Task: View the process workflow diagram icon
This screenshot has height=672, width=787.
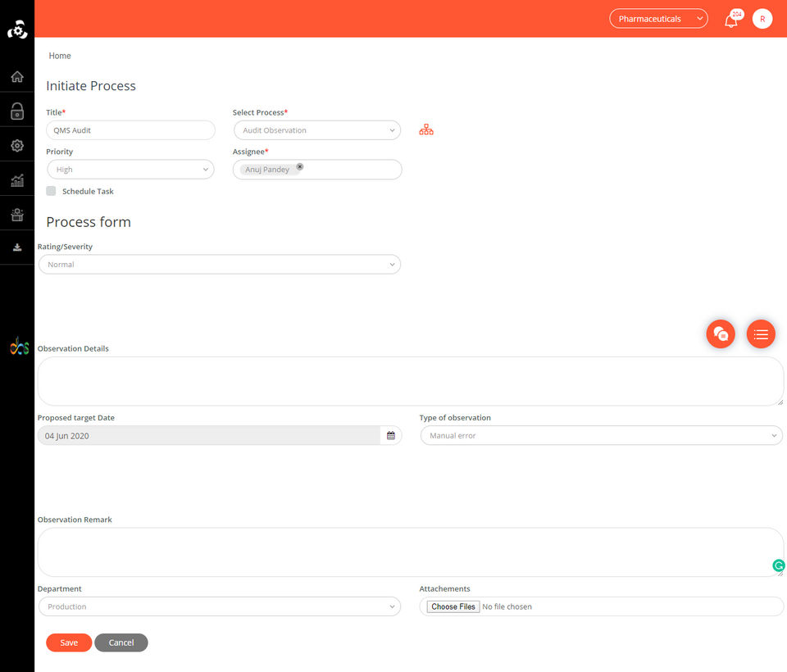Action: (x=426, y=130)
